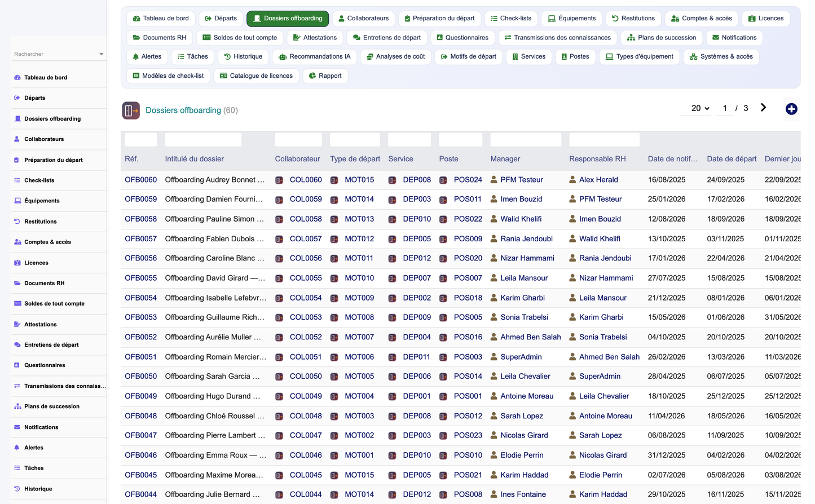Click the Responsable RH filter field

(605, 140)
